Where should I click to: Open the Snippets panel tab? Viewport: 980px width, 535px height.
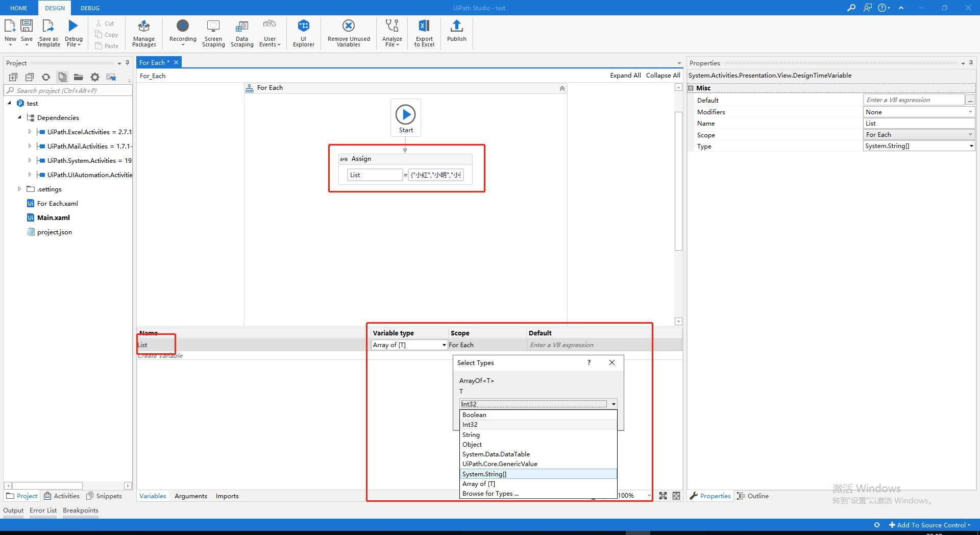tap(104, 496)
